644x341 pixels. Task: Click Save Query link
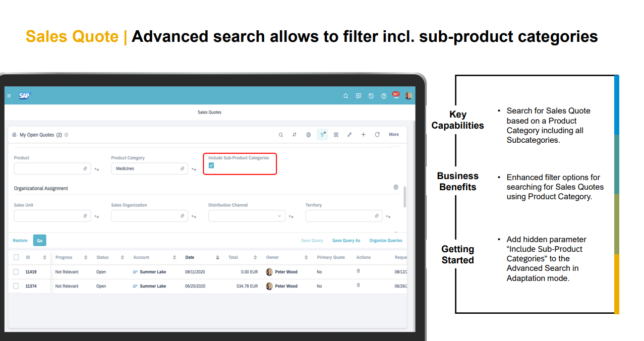pyautogui.click(x=312, y=241)
